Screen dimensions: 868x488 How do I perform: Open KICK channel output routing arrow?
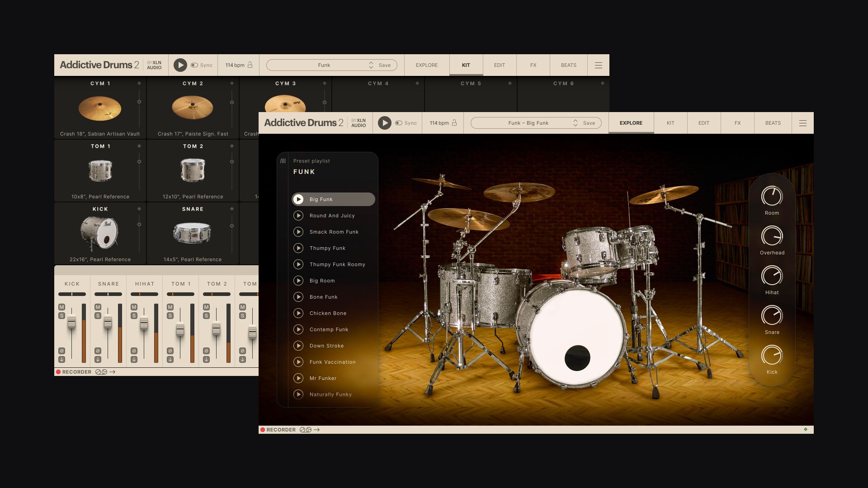click(61, 359)
